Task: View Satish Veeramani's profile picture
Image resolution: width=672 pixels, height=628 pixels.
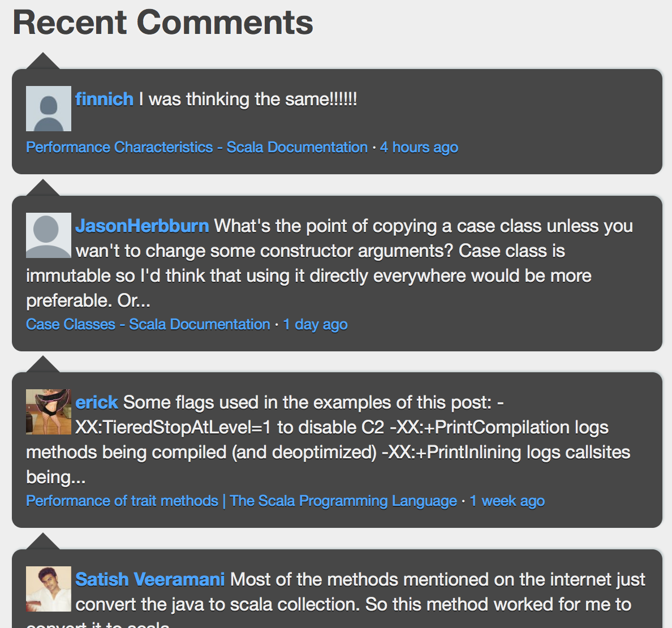Action: pos(49,589)
